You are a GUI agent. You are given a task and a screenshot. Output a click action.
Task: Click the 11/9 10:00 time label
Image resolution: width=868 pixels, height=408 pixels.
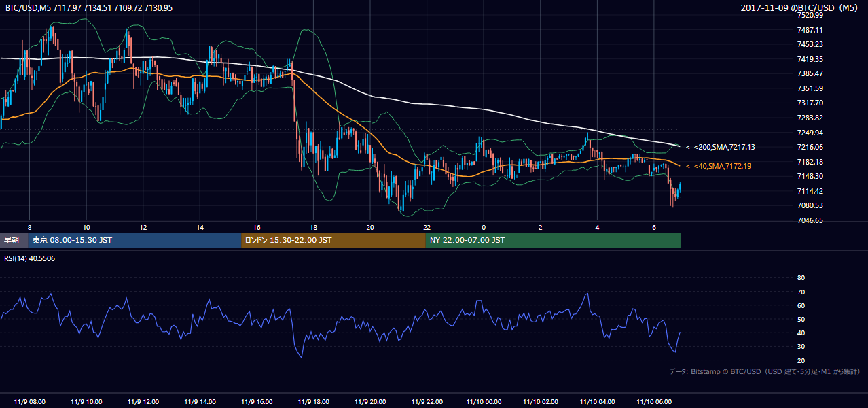click(x=86, y=401)
